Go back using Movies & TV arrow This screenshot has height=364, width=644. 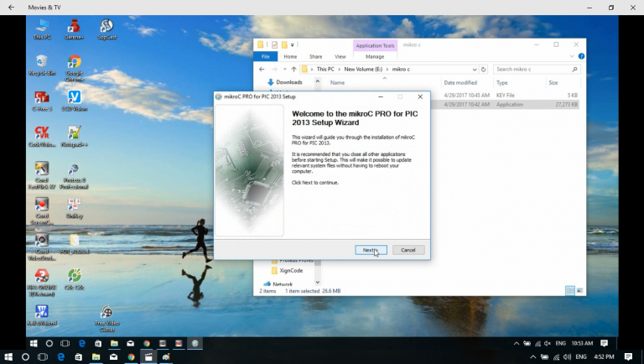coord(11,8)
